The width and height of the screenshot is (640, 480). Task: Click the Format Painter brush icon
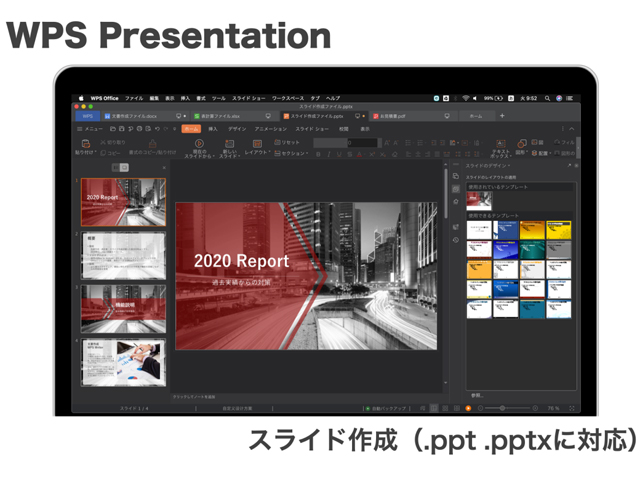pos(152,143)
